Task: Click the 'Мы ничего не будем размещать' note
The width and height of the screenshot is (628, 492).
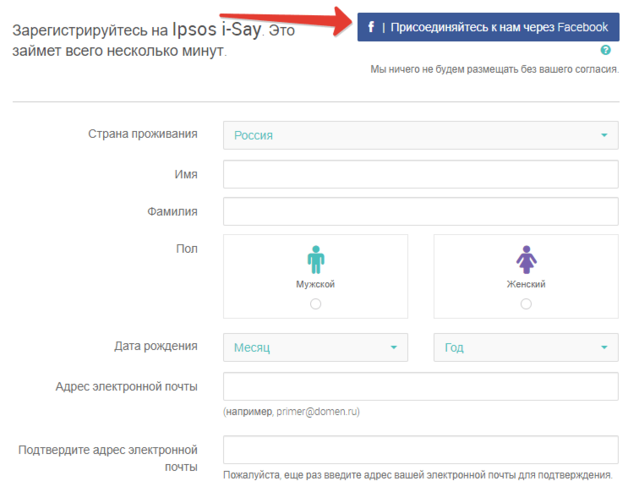Action: click(495, 69)
